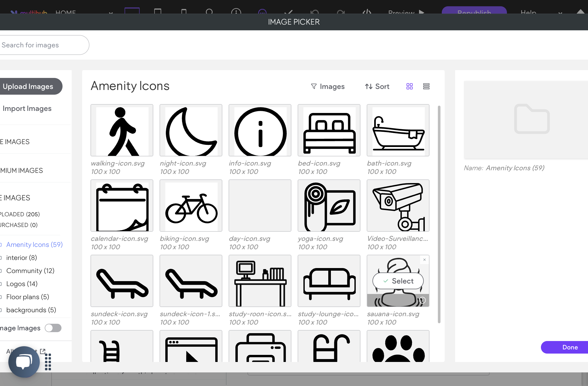The image size is (588, 386).
Task: Click the folder preview placeholder
Action: (526, 120)
